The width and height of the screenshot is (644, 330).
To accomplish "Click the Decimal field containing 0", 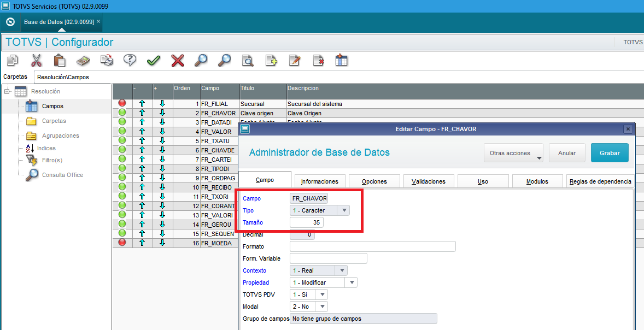I will tap(302, 235).
